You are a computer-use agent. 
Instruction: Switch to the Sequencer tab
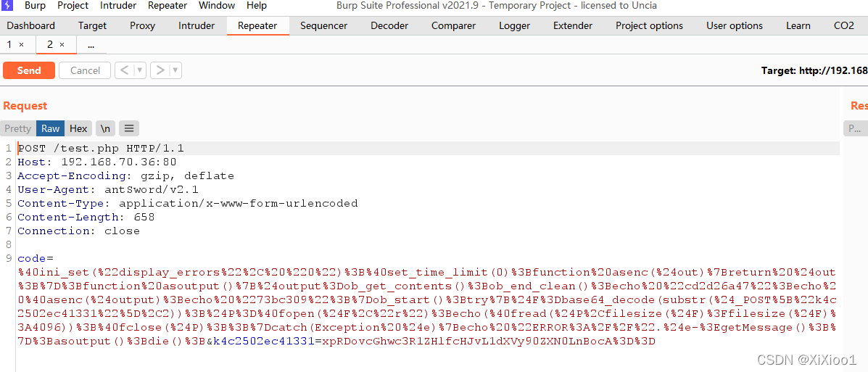324,25
